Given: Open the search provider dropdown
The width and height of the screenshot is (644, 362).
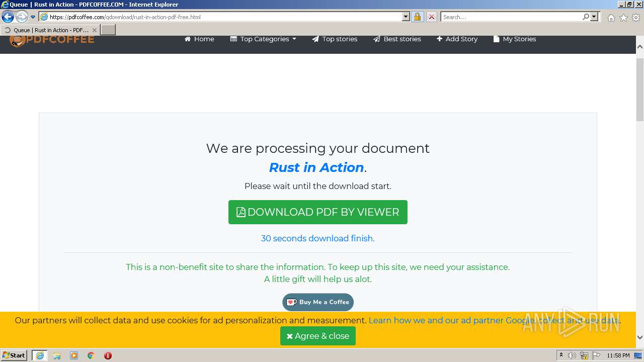Looking at the screenshot, I should [595, 17].
